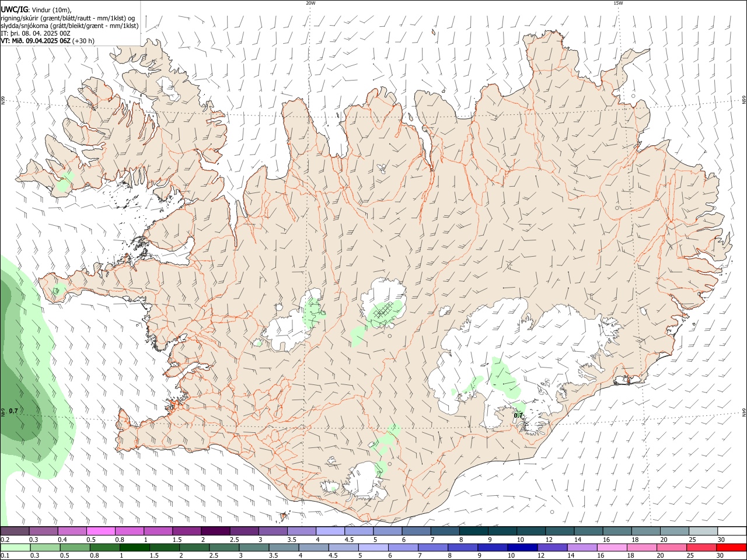Click the lower legend swatch starting at 8
Viewport: 747px width, 560px height.
click(x=463, y=548)
